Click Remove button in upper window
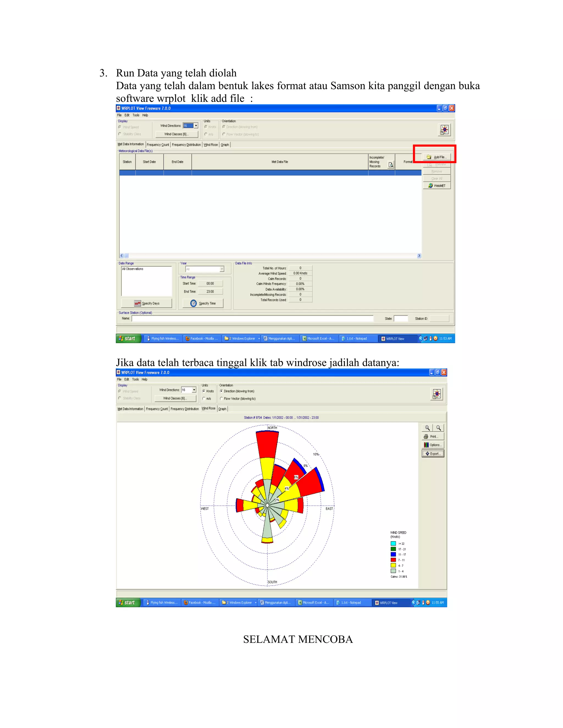 [x=437, y=171]
